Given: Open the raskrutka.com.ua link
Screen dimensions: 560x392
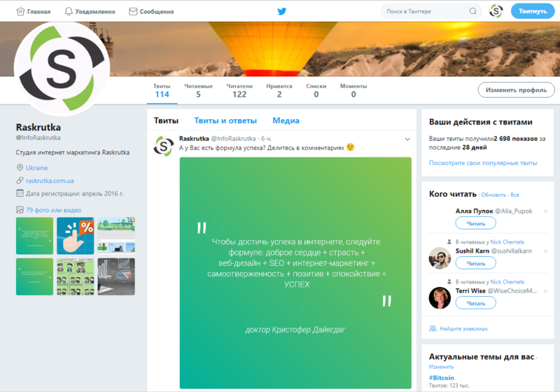Looking at the screenshot, I should (50, 181).
